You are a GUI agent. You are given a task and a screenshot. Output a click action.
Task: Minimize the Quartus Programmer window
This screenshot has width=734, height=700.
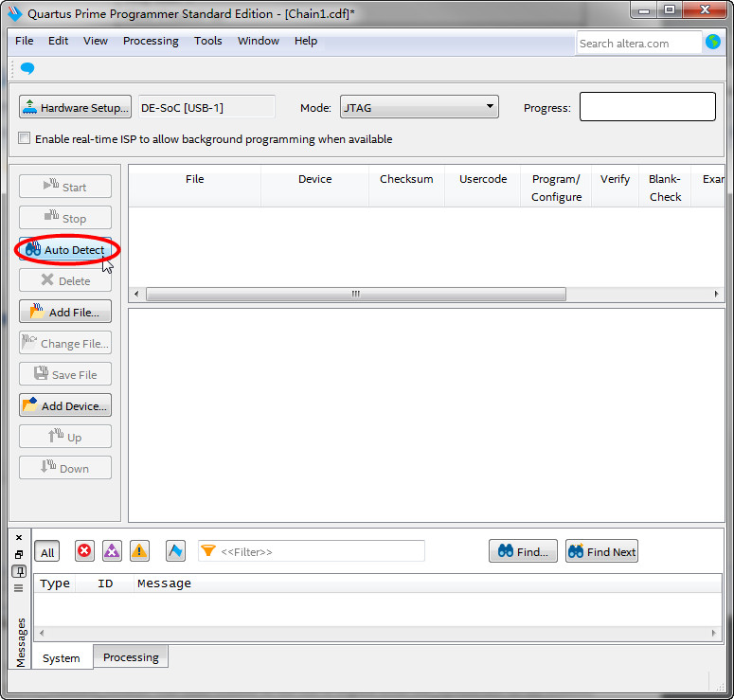click(644, 9)
